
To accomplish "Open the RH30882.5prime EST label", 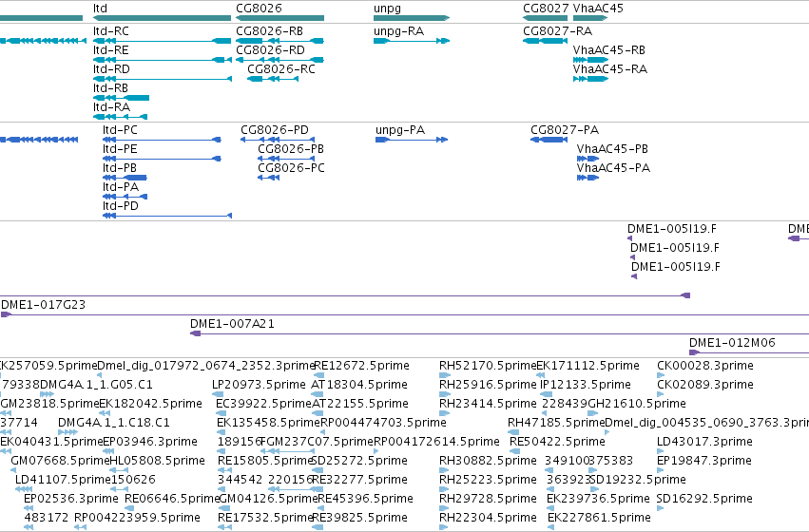I will pyautogui.click(x=488, y=461).
